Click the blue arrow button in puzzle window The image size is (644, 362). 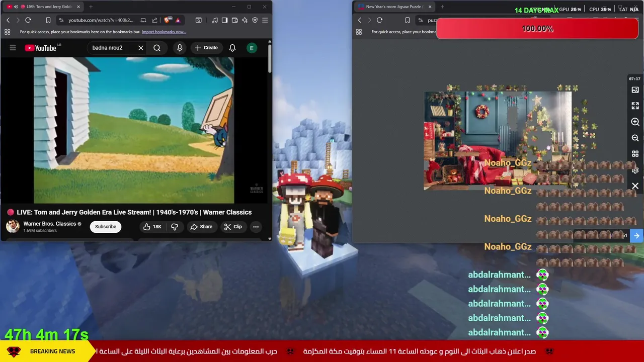[x=636, y=236]
